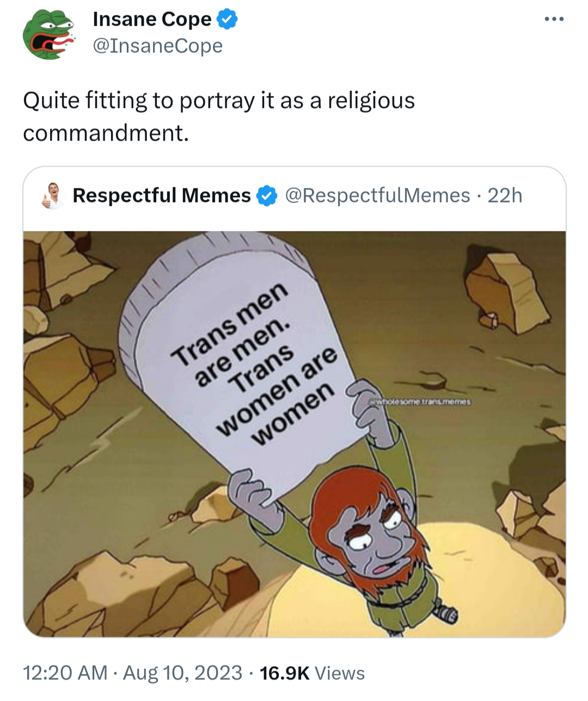Select the tweet text about religious commandment
588x701 pixels.
pyautogui.click(x=219, y=116)
